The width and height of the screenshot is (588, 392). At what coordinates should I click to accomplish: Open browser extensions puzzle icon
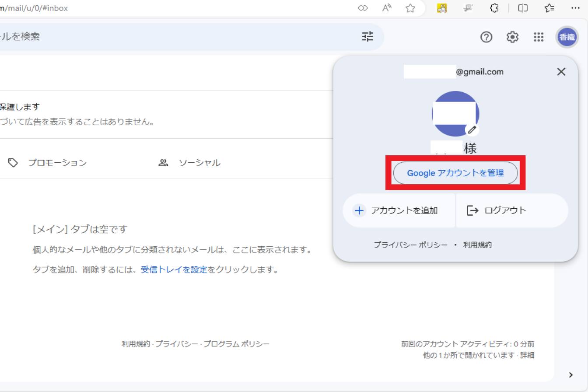(x=494, y=8)
